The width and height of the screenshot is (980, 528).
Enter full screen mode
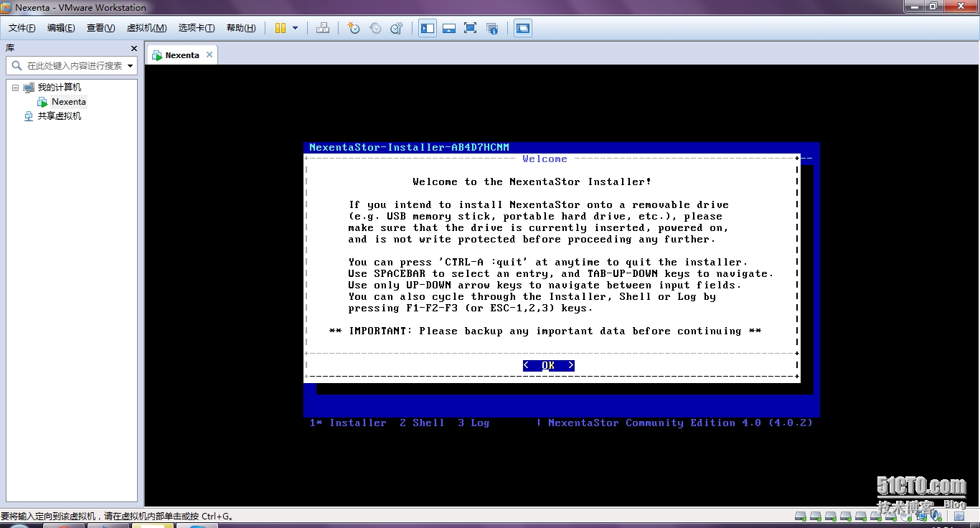471,28
